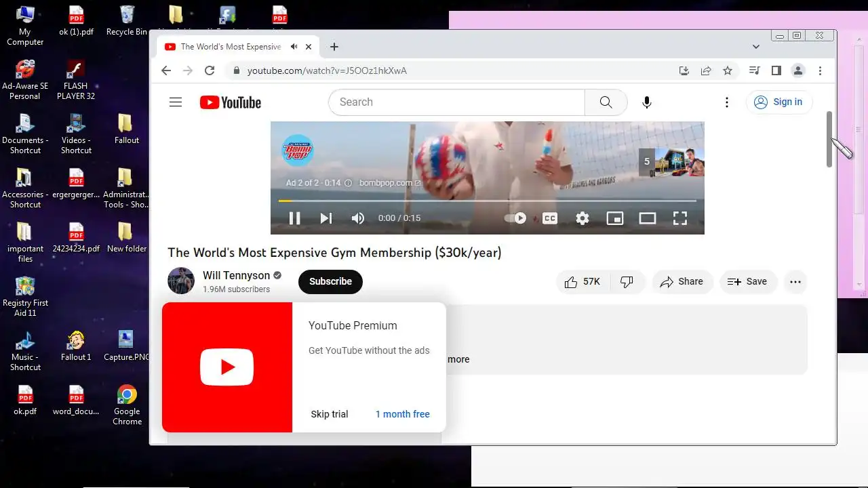Viewport: 868px width, 488px height.
Task: Select the 24234234.pdf desktop file
Action: coord(76,237)
